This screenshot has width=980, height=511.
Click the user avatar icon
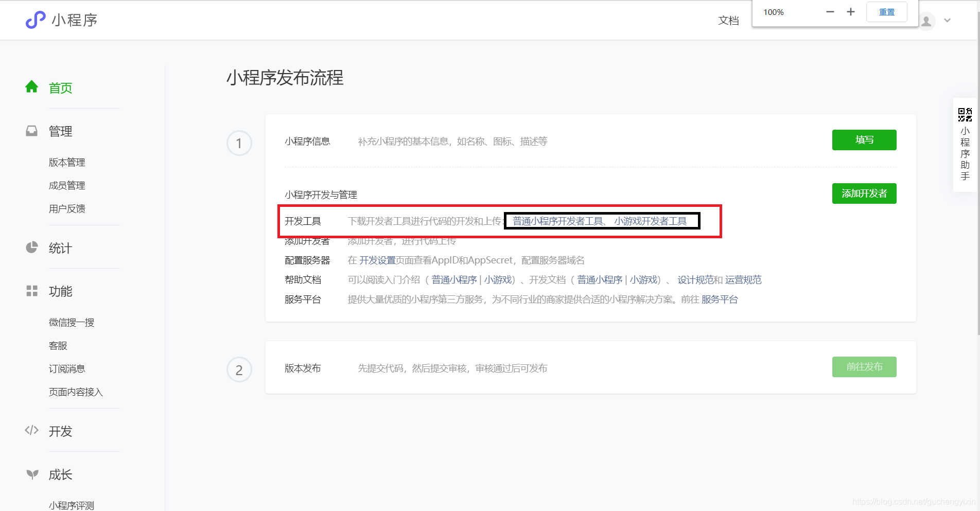coord(926,21)
